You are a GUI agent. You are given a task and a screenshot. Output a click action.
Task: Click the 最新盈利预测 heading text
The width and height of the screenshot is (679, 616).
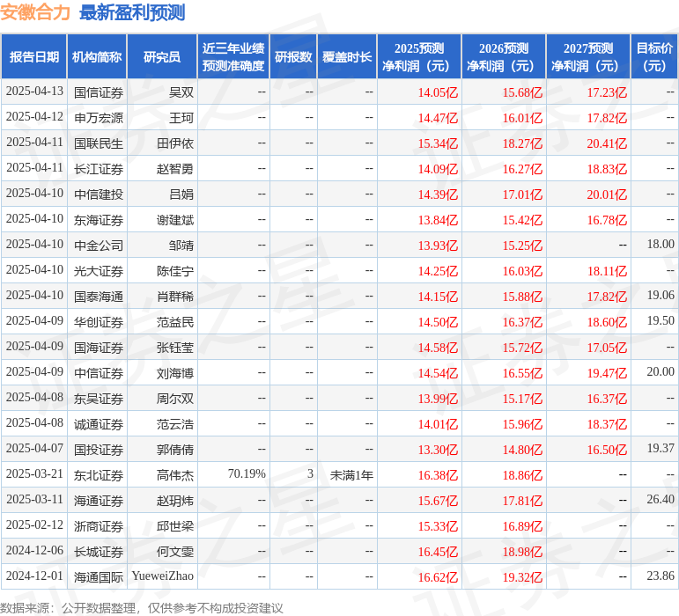click(x=132, y=12)
